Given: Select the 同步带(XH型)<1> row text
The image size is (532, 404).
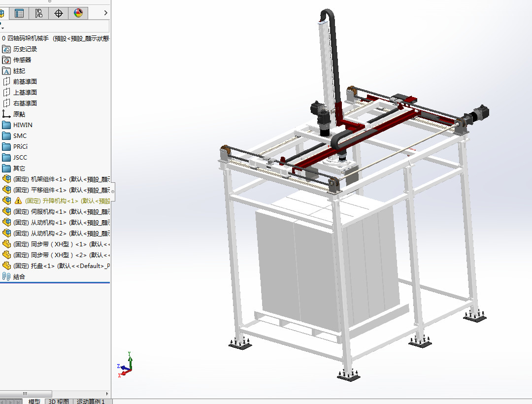Looking at the screenshot, I should pyautogui.click(x=62, y=244).
